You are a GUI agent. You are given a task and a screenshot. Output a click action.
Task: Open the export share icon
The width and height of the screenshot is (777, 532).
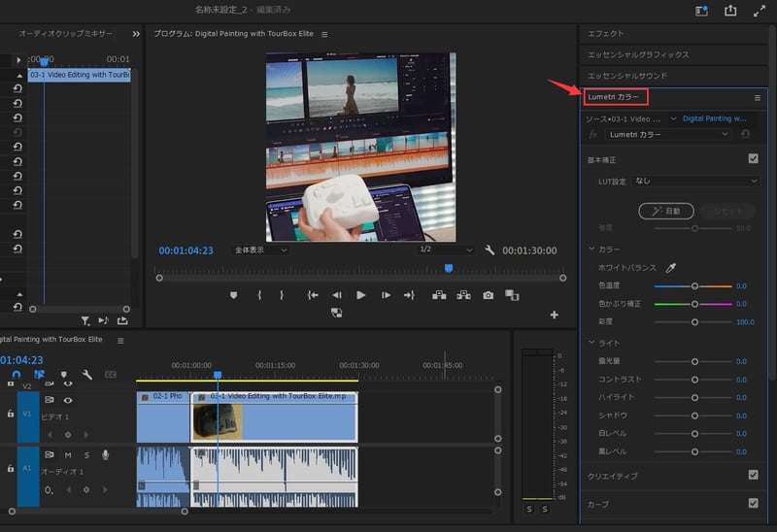coord(730,11)
